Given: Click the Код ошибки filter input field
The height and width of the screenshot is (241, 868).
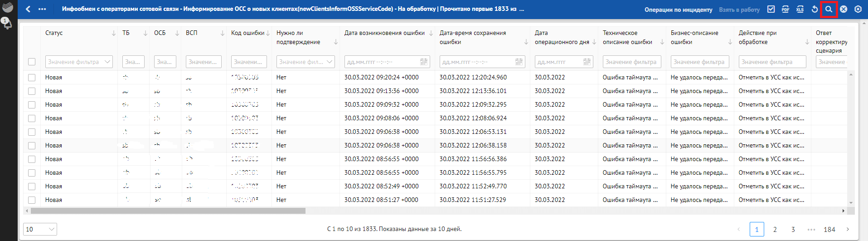Looking at the screenshot, I should [249, 62].
